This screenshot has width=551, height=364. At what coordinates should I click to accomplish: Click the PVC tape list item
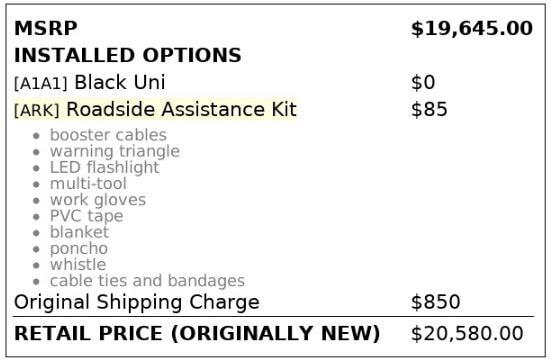(86, 216)
